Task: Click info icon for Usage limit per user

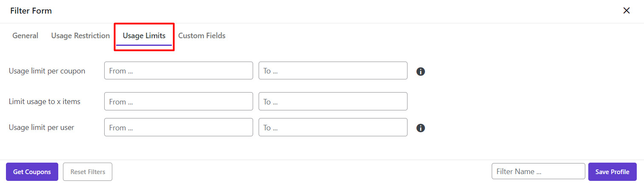Action: coord(421,128)
